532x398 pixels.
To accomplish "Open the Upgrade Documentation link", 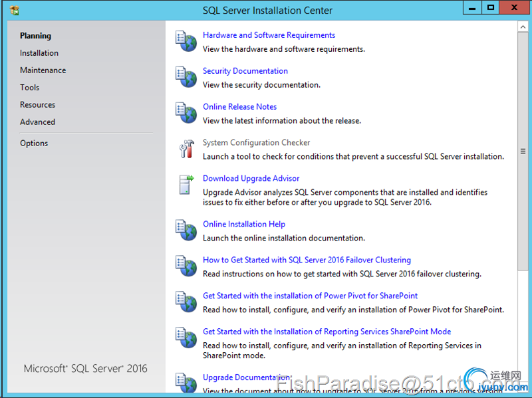I will 247,377.
